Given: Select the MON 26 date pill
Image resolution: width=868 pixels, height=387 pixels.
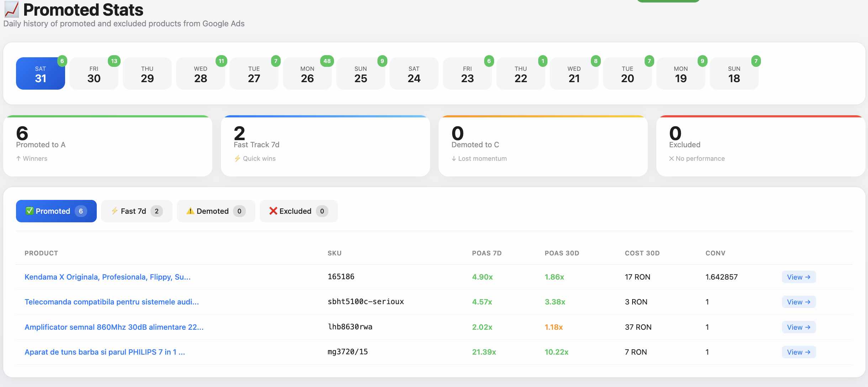Looking at the screenshot, I should click(307, 73).
